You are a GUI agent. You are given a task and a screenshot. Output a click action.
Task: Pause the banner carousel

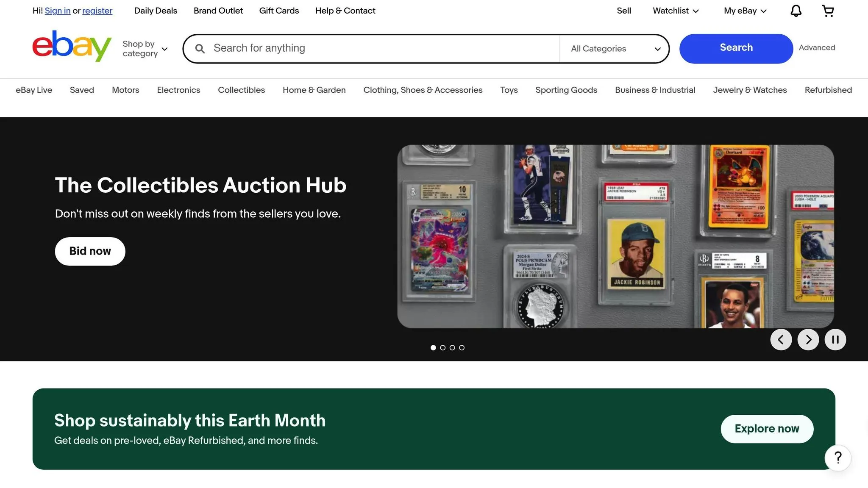click(835, 339)
